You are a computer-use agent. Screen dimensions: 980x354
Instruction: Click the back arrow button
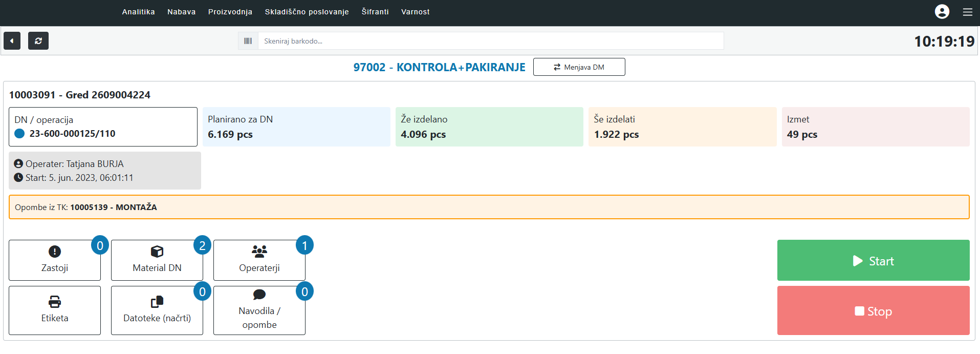(12, 41)
